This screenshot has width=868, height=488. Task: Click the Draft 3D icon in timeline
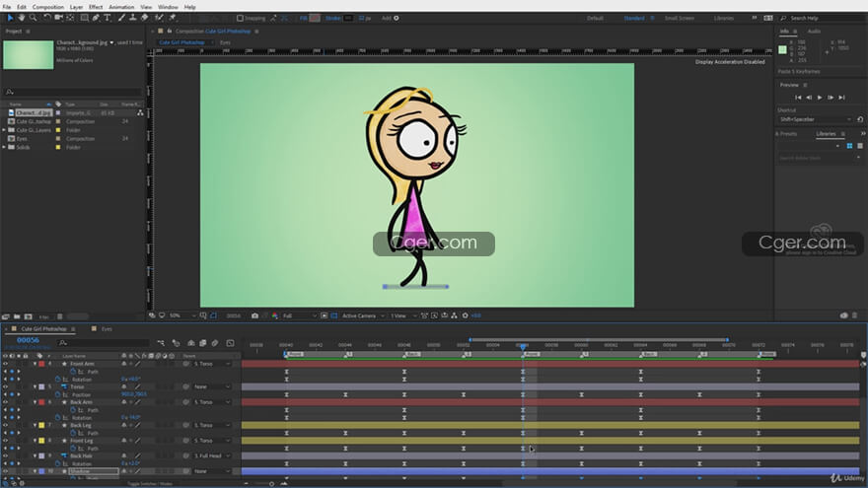[x=176, y=343]
